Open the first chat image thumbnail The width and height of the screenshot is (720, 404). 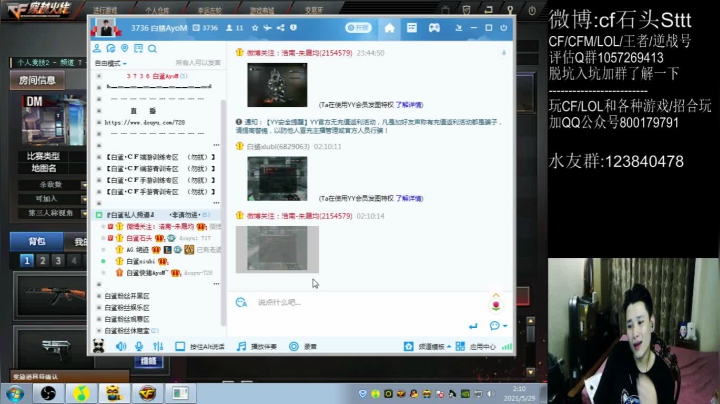[x=277, y=85]
